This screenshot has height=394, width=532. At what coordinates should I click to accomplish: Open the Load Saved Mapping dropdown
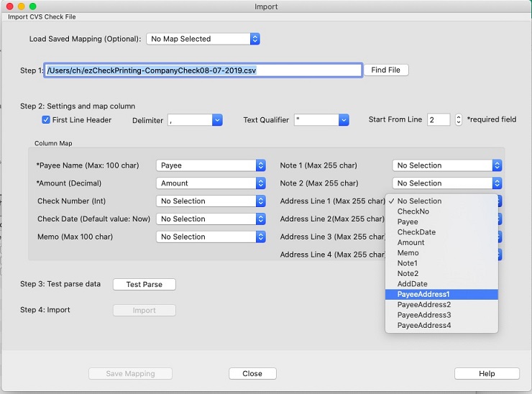203,39
